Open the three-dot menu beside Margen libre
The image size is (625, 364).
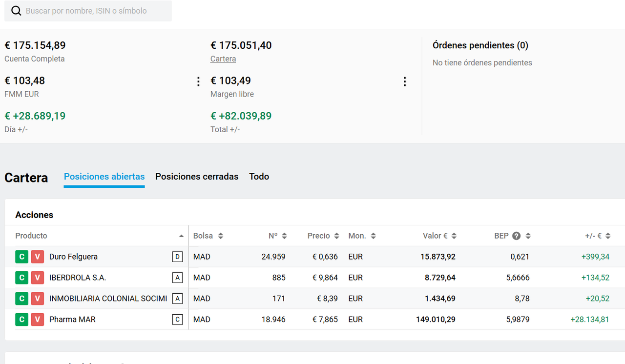pyautogui.click(x=404, y=81)
